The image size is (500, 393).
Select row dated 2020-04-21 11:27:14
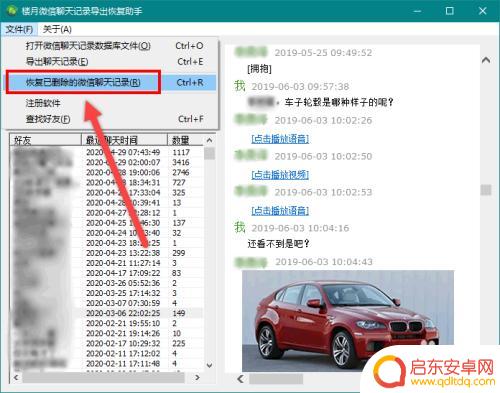pos(107,263)
